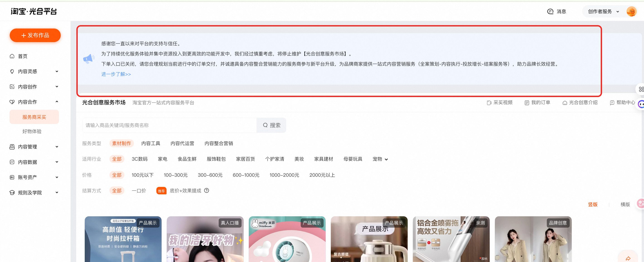Screen dimensions: 644x262
Task: Click the 首页 home icon
Action: click(x=12, y=56)
